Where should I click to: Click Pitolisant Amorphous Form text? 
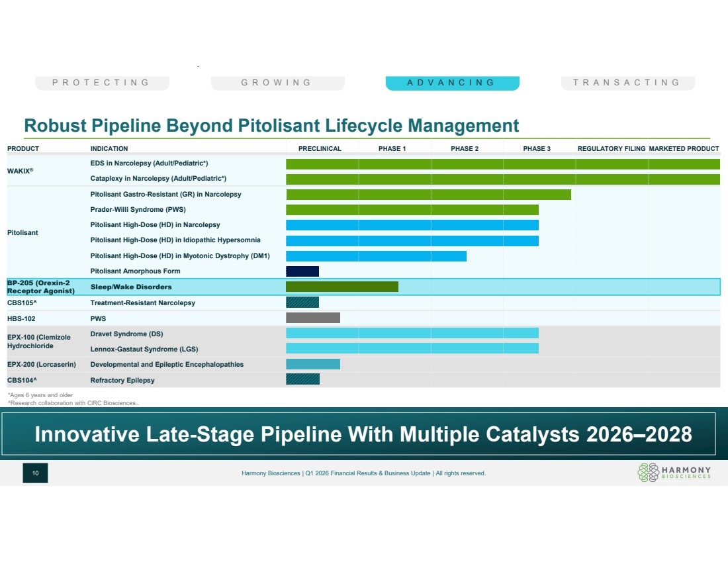(x=135, y=271)
